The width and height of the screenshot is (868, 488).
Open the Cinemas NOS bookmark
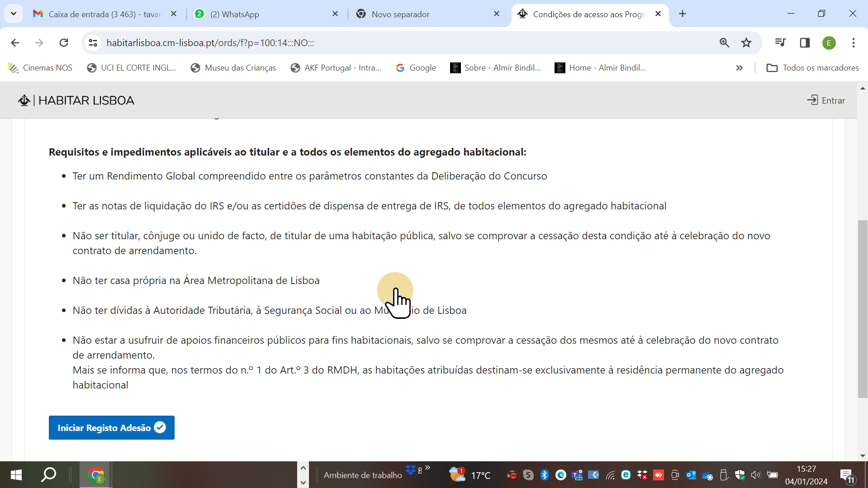pos(41,68)
